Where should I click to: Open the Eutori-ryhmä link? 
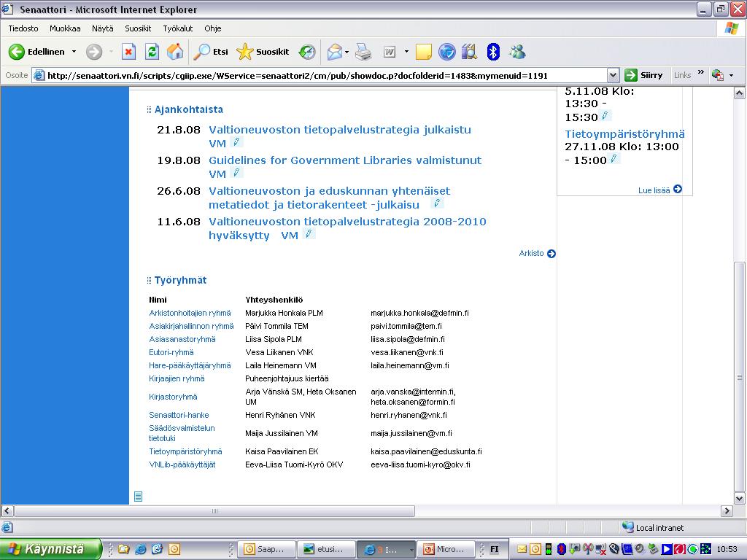pyautogui.click(x=171, y=352)
